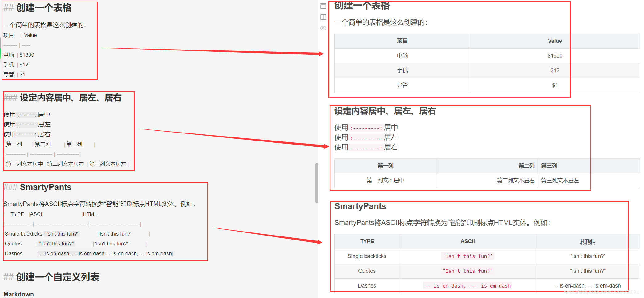This screenshot has height=298, width=644.
Task: Click the '$1600' cell in preview table
Action: tap(555, 56)
